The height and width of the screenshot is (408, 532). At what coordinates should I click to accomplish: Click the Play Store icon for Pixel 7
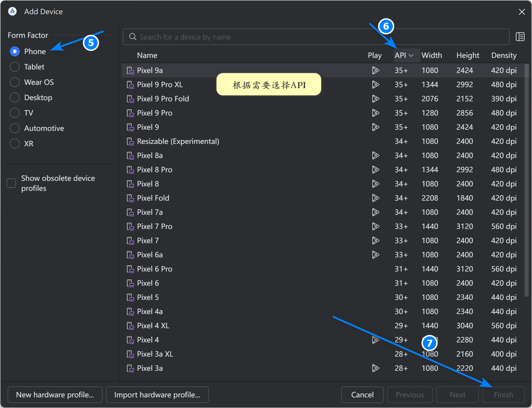376,240
